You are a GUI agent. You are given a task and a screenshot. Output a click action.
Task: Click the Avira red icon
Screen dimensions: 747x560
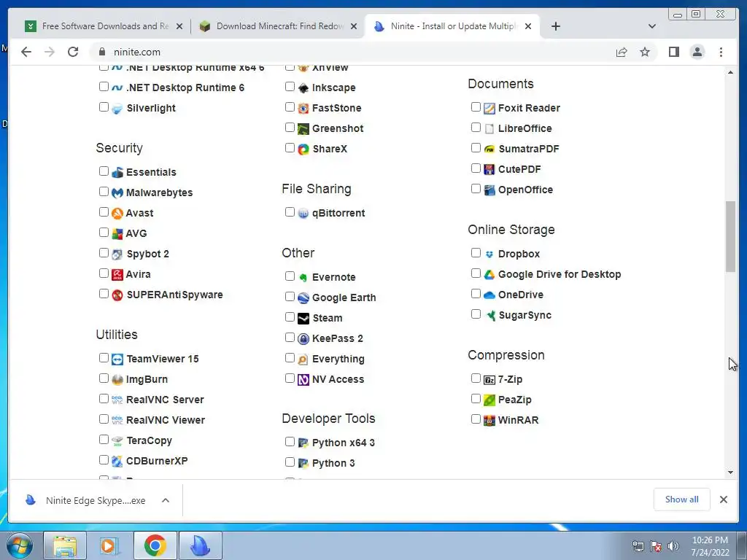click(x=117, y=275)
